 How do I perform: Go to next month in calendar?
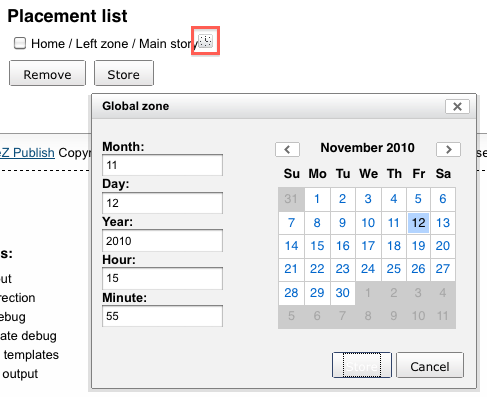coord(448,149)
